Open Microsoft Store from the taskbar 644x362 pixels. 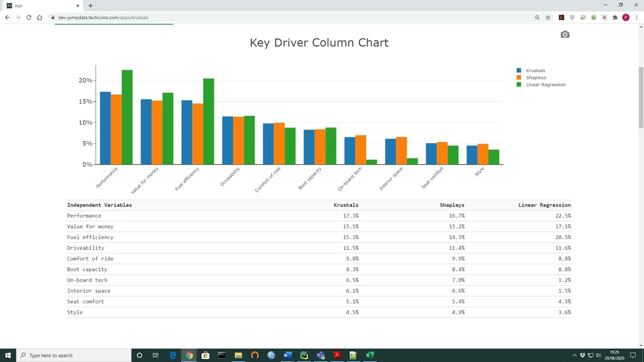(205, 355)
